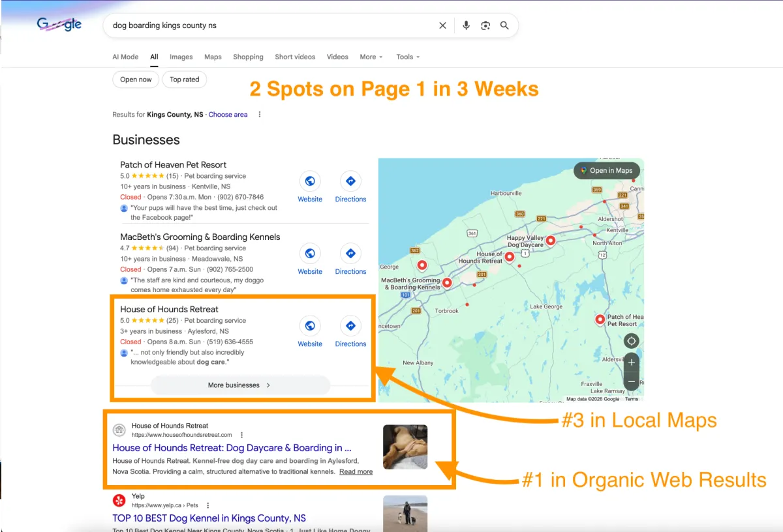Viewport: 783px width, 532px height.
Task: Click phone number (902) 670-7846
Action: tap(240, 197)
